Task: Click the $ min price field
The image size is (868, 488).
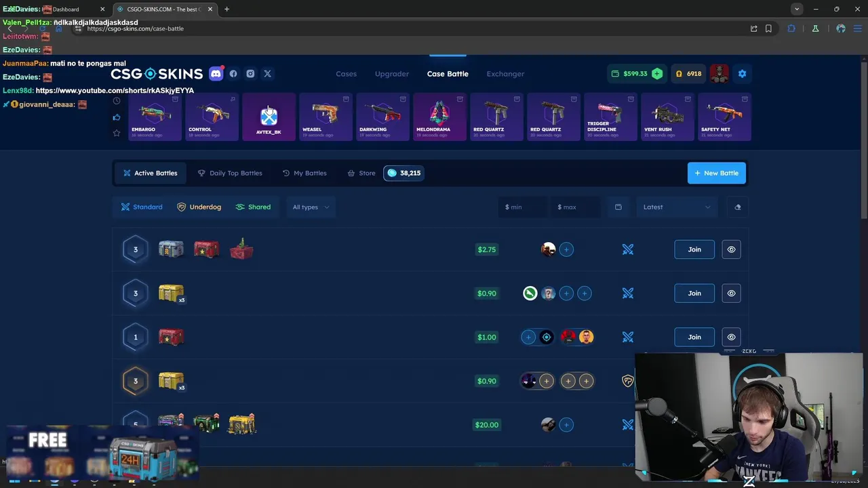Action: coord(522,207)
